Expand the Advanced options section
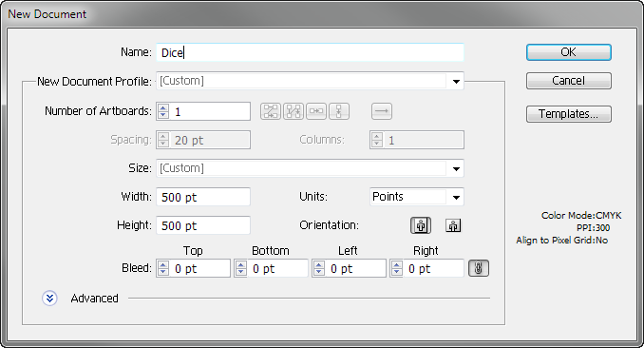 point(49,299)
